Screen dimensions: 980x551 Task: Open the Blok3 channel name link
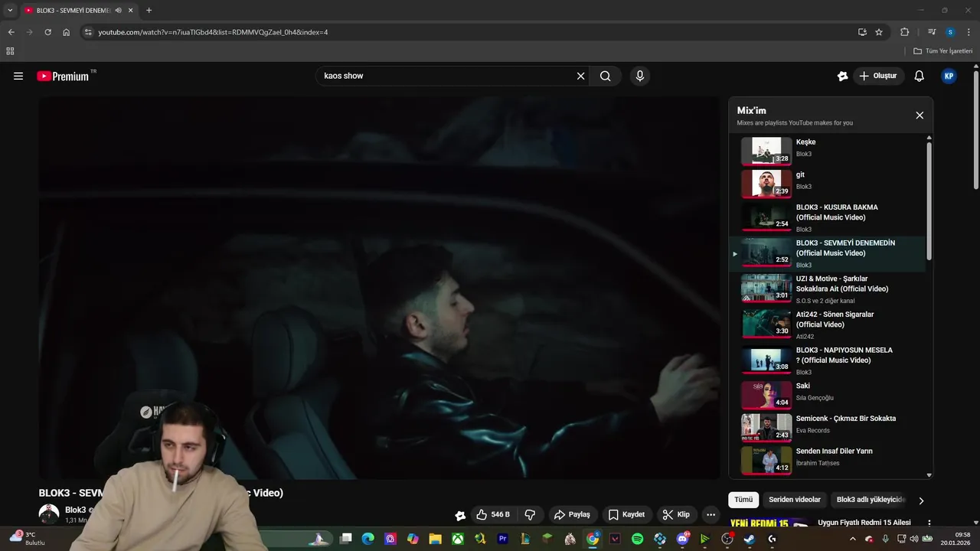pos(76,510)
